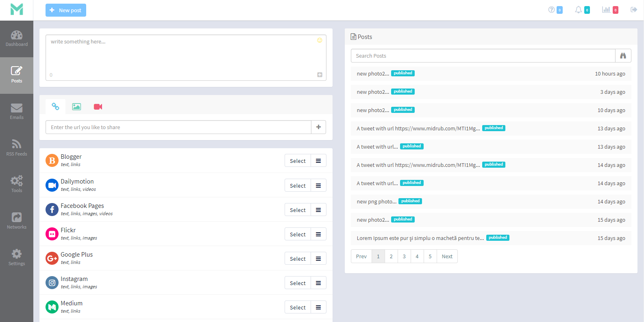Viewport: 644px width, 322px height.
Task: Click the Search Posts input field
Action: tap(483, 56)
